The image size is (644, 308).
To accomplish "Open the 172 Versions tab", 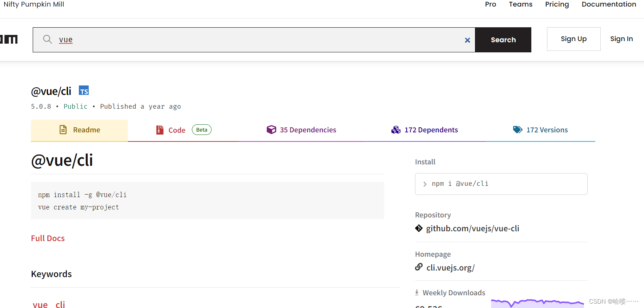I will coord(540,130).
